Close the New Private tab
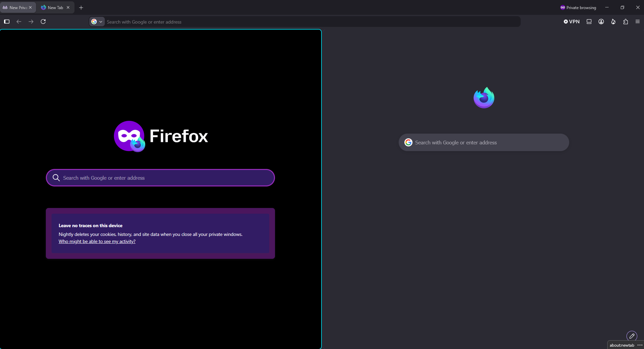 (30, 7)
